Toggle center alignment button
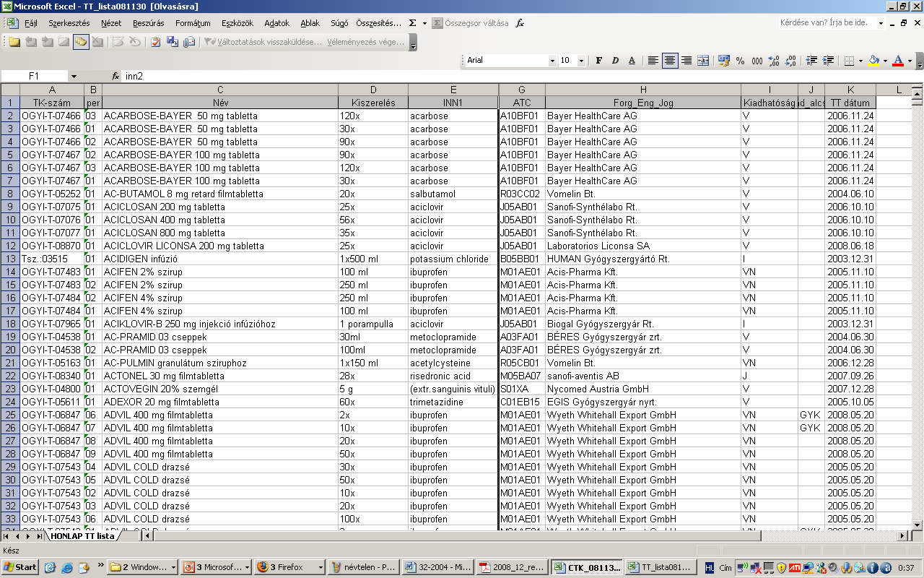The width and height of the screenshot is (924, 578). (670, 61)
